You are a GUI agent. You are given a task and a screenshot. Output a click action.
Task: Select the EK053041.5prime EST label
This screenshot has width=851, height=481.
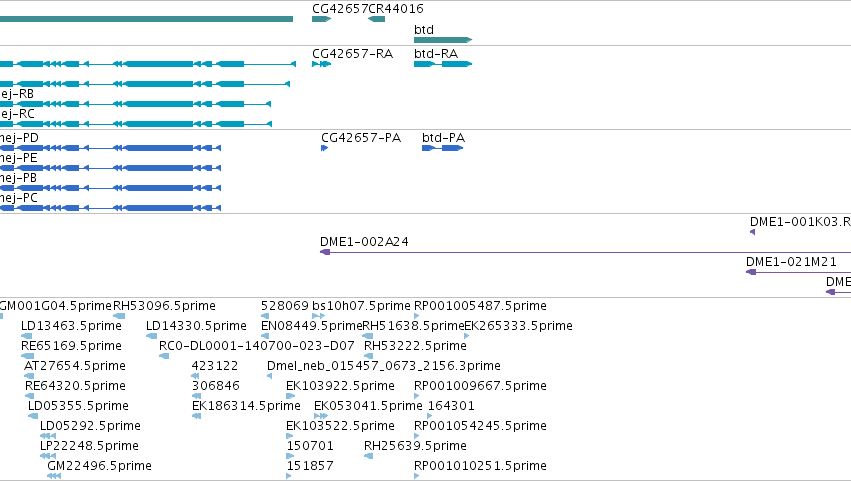pos(368,406)
